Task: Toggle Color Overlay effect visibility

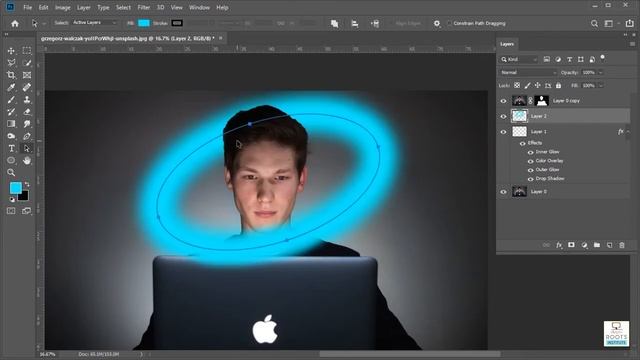Action: coord(531,161)
